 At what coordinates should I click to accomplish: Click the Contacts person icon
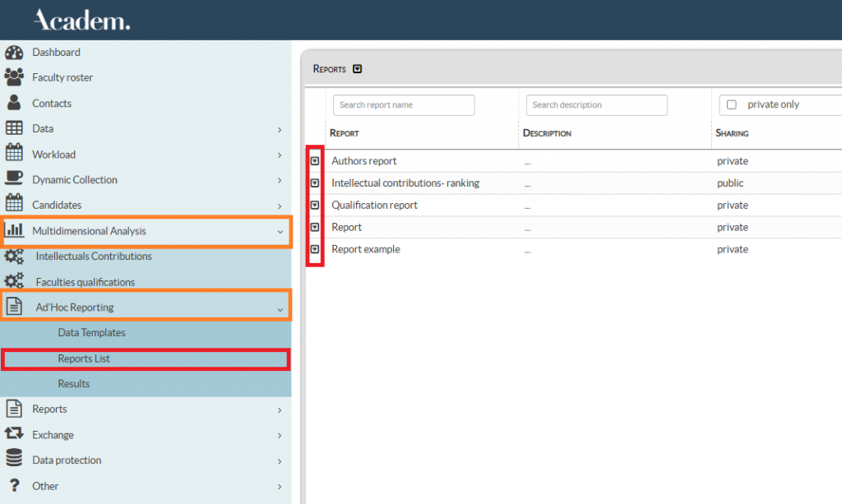[x=14, y=103]
